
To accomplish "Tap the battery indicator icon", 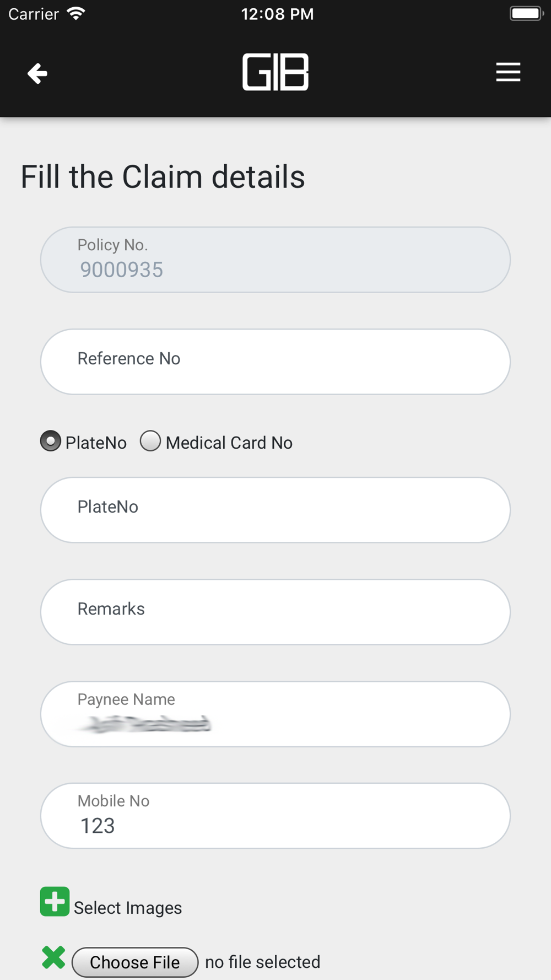I will pos(526,13).
